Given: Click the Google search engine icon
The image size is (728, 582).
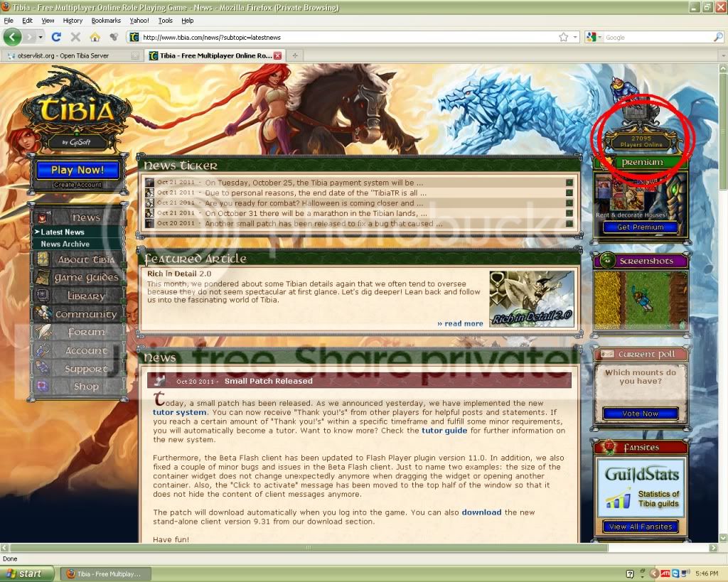Looking at the screenshot, I should click(x=591, y=37).
